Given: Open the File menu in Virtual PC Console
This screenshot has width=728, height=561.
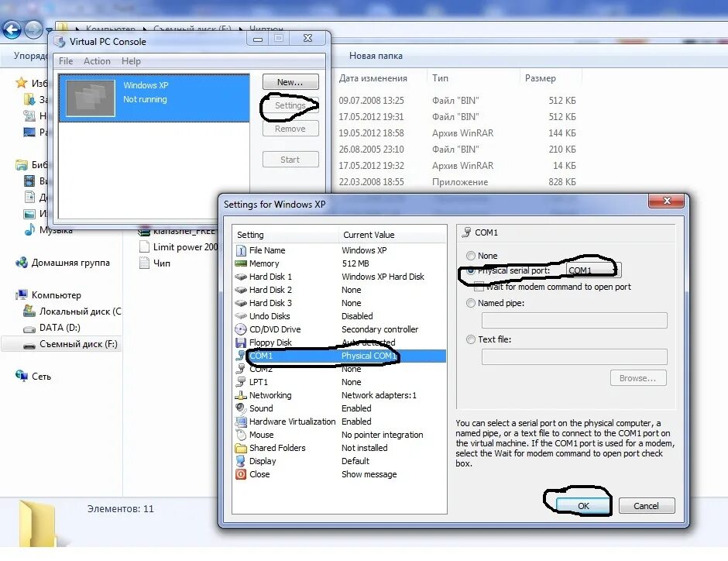Looking at the screenshot, I should [x=66, y=61].
